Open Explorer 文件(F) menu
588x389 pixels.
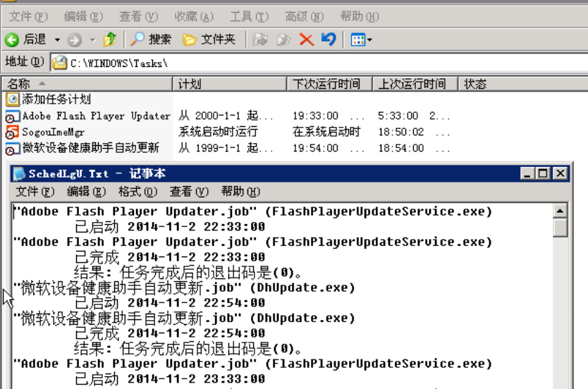coord(28,16)
